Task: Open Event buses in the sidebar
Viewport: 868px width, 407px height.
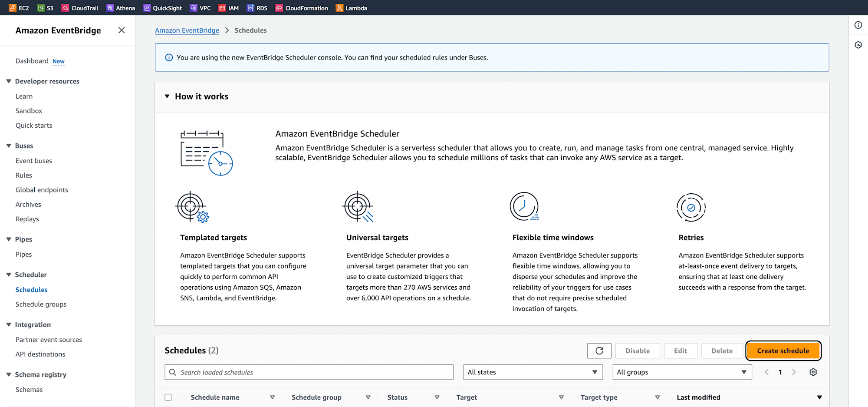Action: coord(34,161)
